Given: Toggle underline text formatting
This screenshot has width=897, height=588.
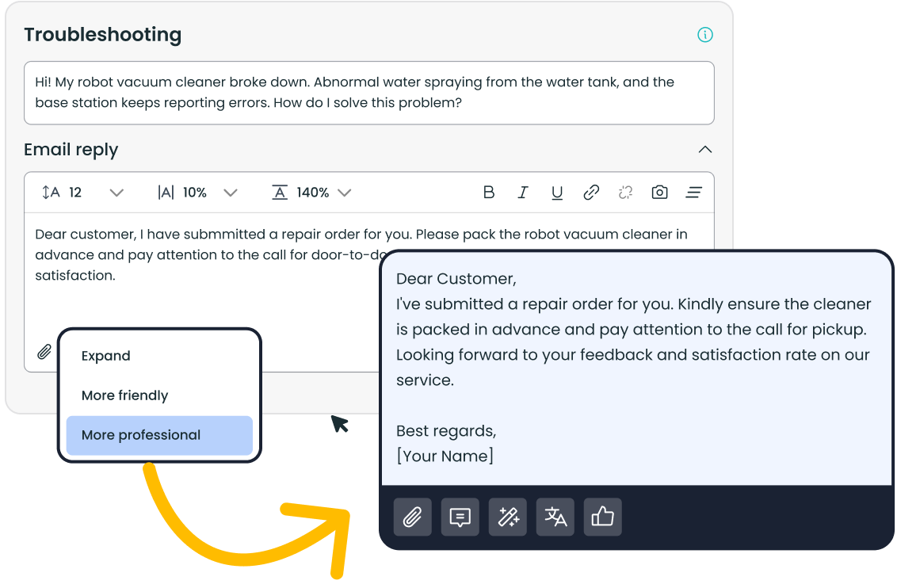Looking at the screenshot, I should pyautogui.click(x=557, y=193).
